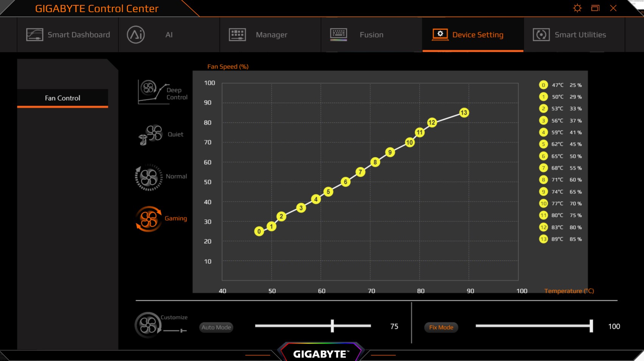Click legend entry 4 at 59°C
This screenshot has height=361, width=644.
(x=560, y=132)
